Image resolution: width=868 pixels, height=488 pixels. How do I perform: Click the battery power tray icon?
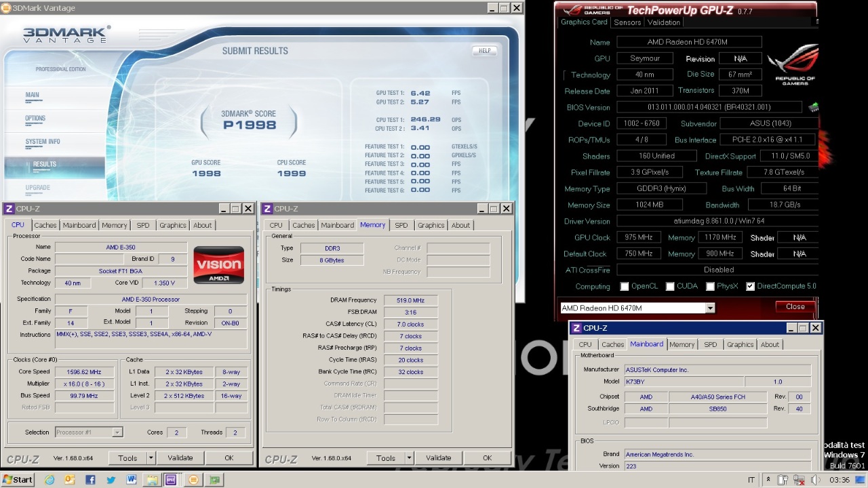click(782, 479)
